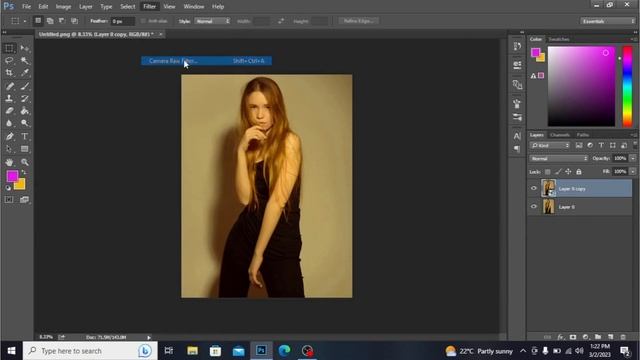640x360 pixels.
Task: Select the Path Selection tool
Action: (9, 149)
